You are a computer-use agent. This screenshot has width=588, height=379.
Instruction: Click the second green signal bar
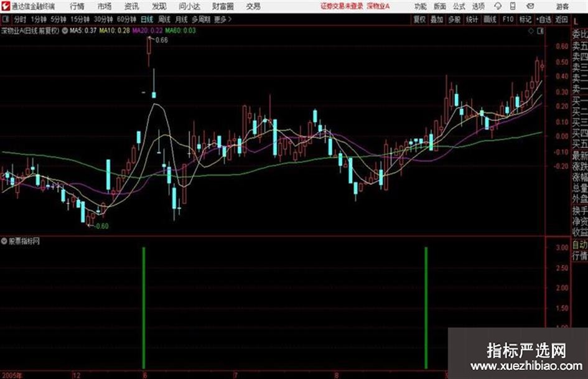tap(426, 307)
